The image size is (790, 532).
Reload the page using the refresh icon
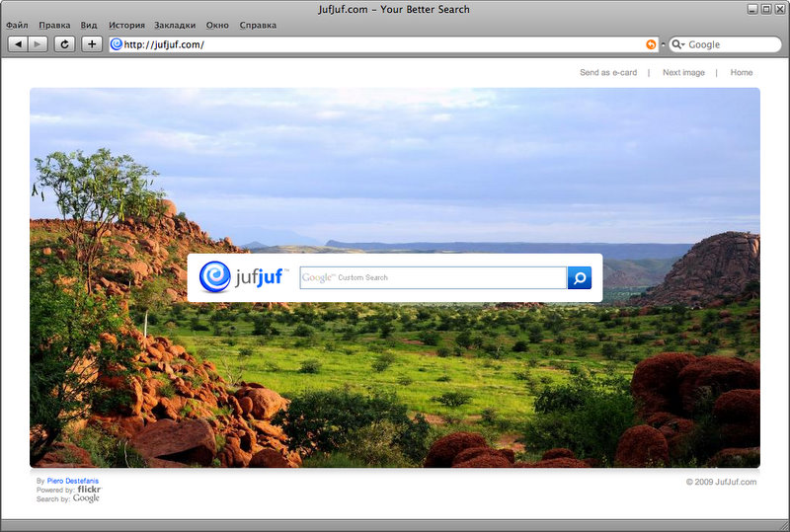pyautogui.click(x=64, y=44)
